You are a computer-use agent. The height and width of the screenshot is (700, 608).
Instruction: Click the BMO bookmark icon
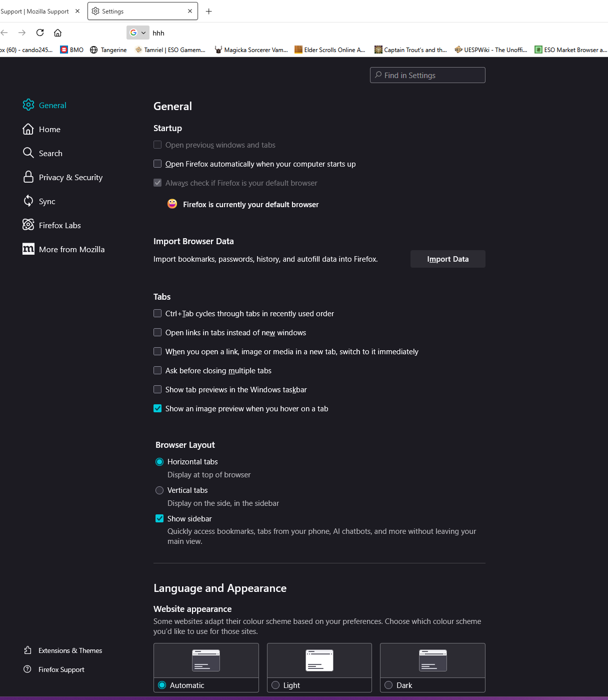[64, 50]
